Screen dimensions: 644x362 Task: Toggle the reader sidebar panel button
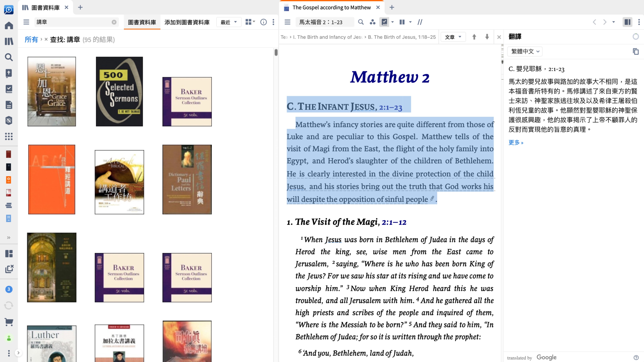point(627,22)
